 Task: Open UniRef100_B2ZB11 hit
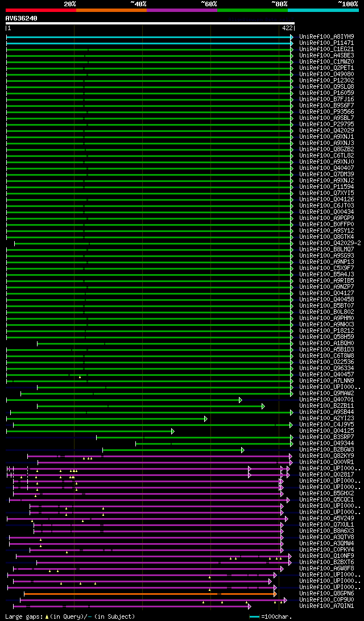pyautogui.click(x=327, y=405)
